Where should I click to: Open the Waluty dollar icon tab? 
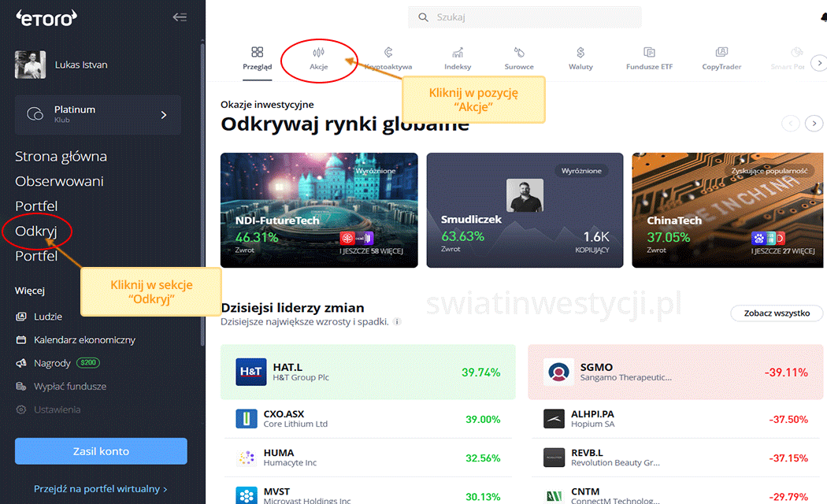coord(580,52)
